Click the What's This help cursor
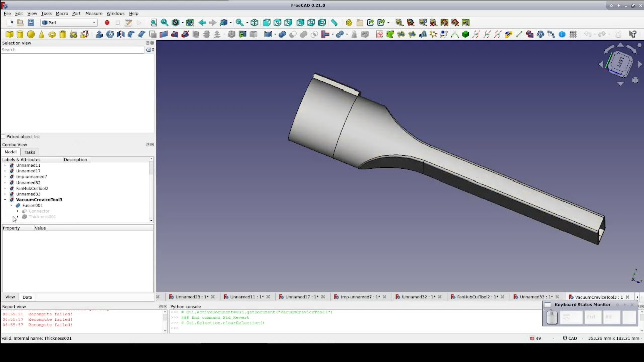Image resolution: width=644 pixels, height=362 pixels. tap(633, 34)
